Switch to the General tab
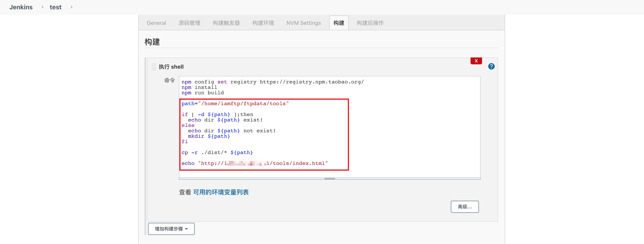644x244 pixels. 156,23
